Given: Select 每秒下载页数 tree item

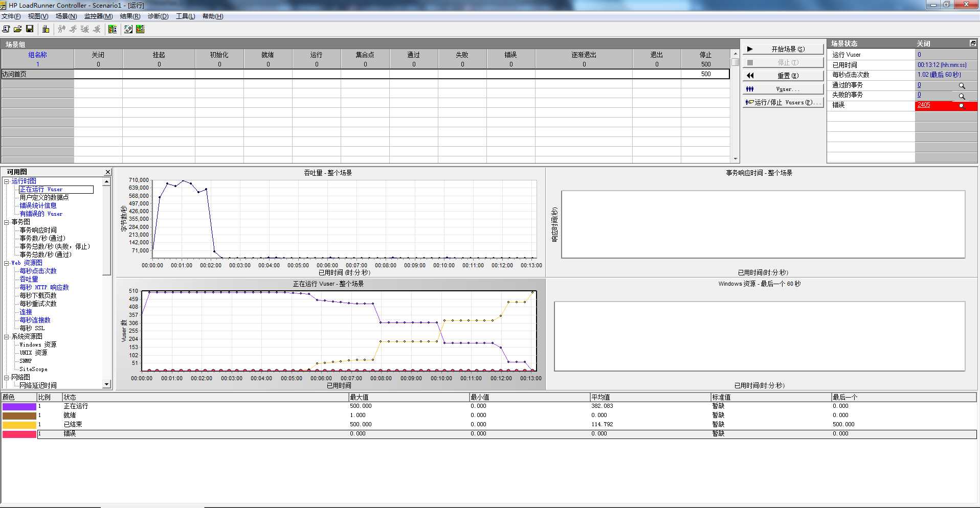Looking at the screenshot, I should pos(38,296).
